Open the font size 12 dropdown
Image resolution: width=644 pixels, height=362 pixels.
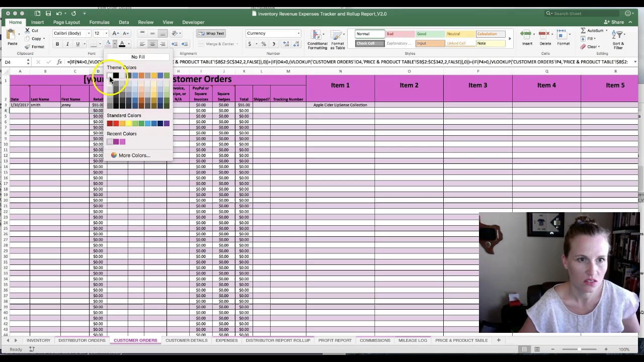107,34
